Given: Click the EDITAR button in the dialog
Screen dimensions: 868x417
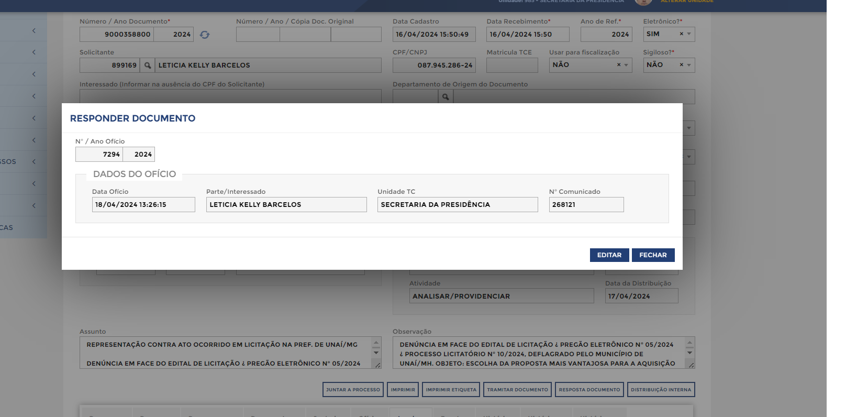Looking at the screenshot, I should pos(609,255).
